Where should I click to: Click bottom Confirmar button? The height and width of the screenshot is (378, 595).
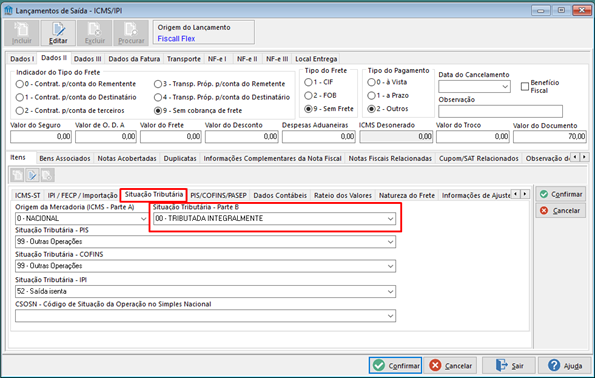click(x=395, y=365)
